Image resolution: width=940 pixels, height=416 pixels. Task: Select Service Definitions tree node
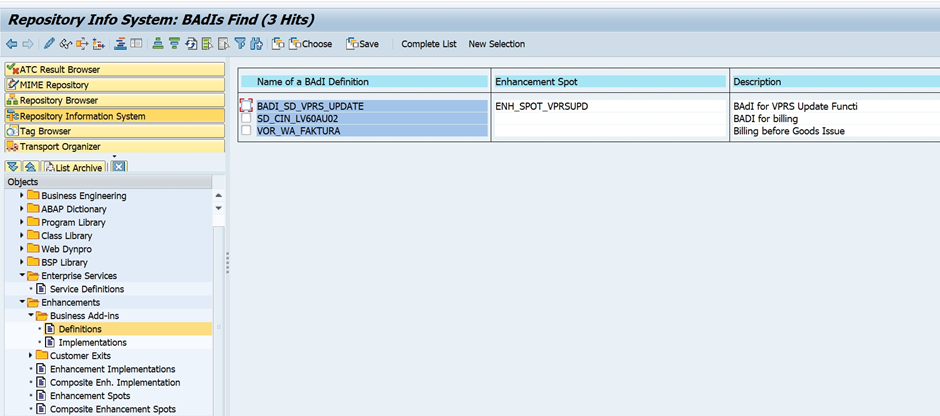87,289
